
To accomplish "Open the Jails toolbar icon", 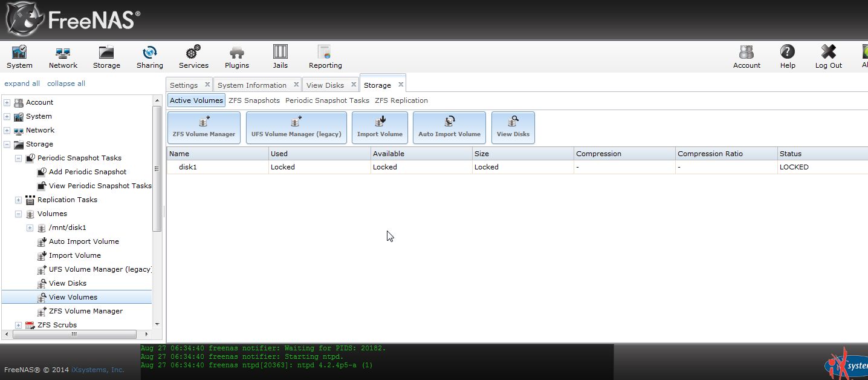I will pos(280,57).
